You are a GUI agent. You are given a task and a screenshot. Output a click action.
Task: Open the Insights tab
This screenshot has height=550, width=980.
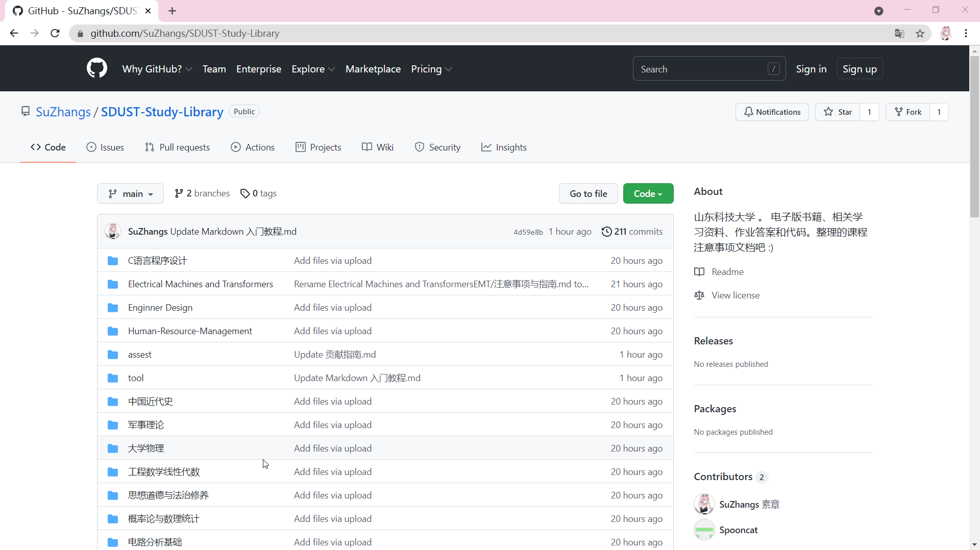pos(504,147)
